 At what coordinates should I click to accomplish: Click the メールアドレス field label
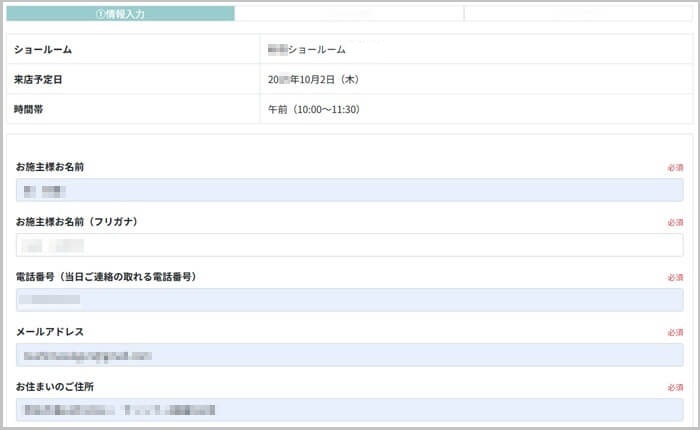[x=50, y=332]
